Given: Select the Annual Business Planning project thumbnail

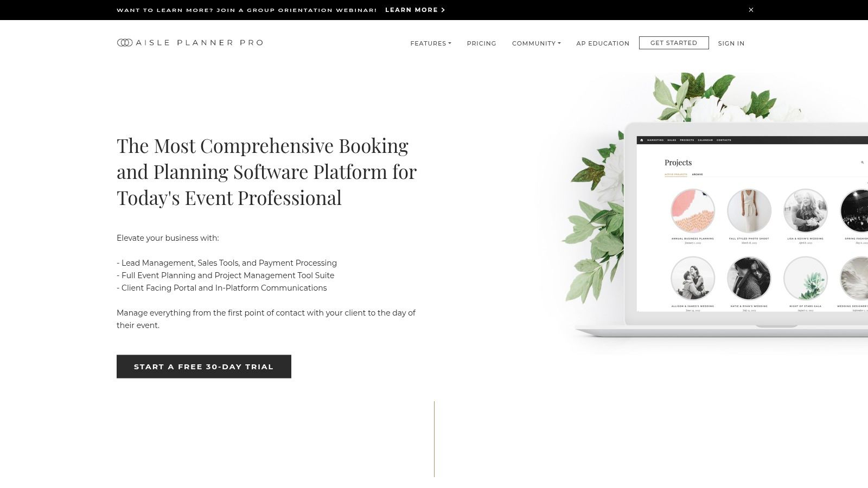Looking at the screenshot, I should tap(692, 210).
